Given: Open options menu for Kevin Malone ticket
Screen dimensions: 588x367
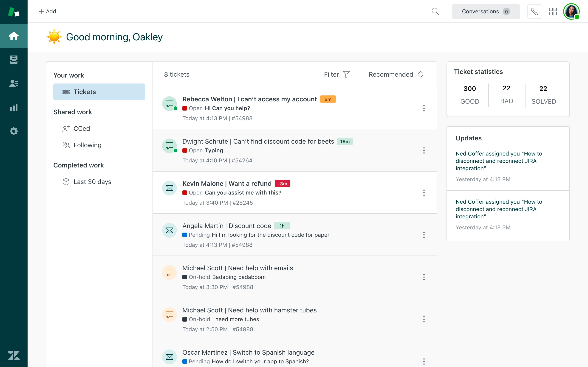Looking at the screenshot, I should pyautogui.click(x=424, y=193).
